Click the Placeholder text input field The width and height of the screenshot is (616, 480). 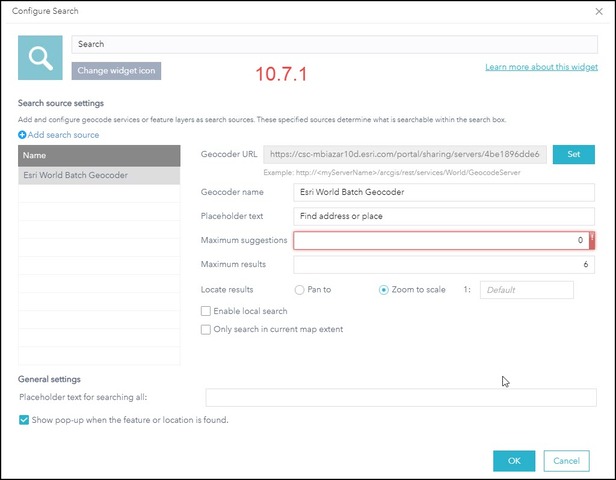pyautogui.click(x=444, y=216)
